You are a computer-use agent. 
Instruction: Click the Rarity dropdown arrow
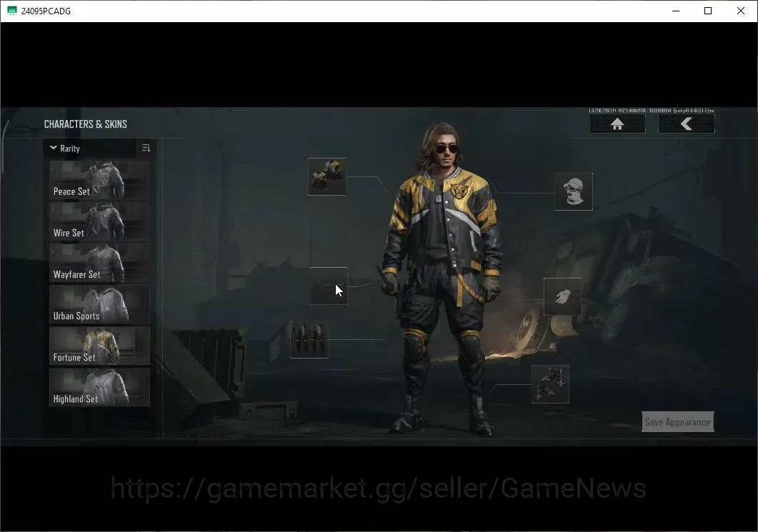pos(53,148)
